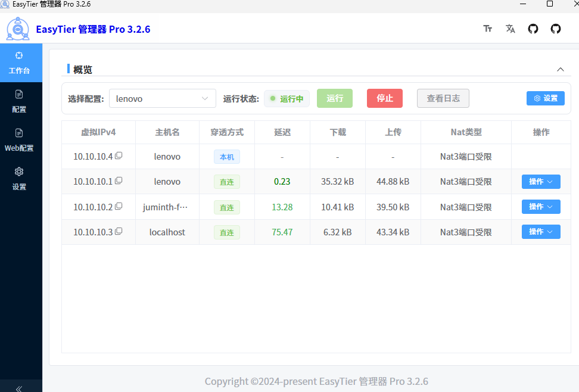Expand the 操作 dropdown for jumith-f host
Screen dimensions: 579x392
541,206
